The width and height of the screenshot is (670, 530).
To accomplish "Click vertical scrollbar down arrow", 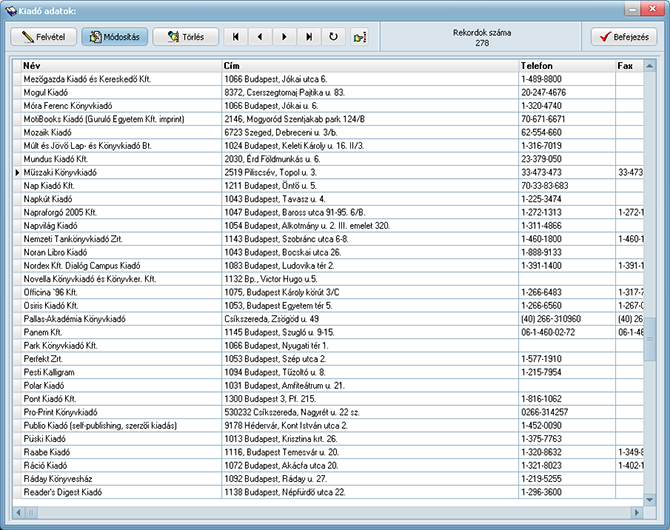I will tap(649, 500).
